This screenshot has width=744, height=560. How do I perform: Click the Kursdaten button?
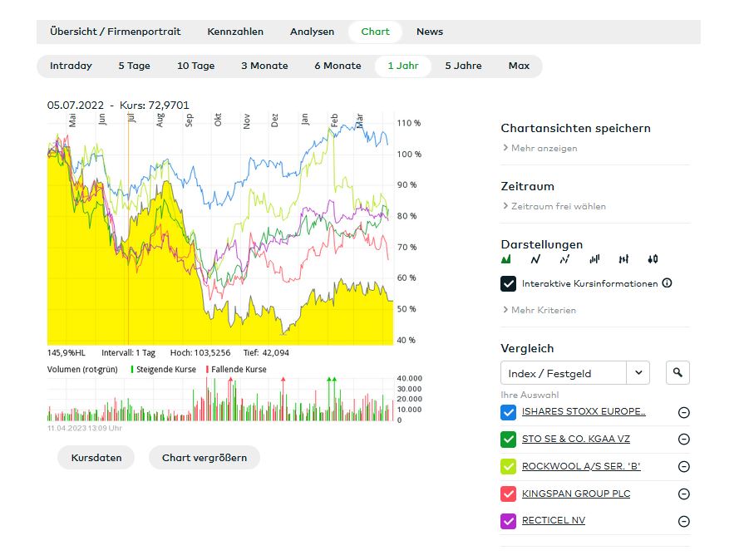pos(96,458)
